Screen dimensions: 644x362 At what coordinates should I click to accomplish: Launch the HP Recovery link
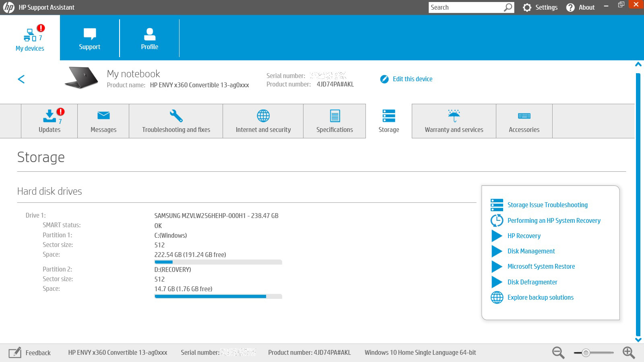[x=524, y=236]
